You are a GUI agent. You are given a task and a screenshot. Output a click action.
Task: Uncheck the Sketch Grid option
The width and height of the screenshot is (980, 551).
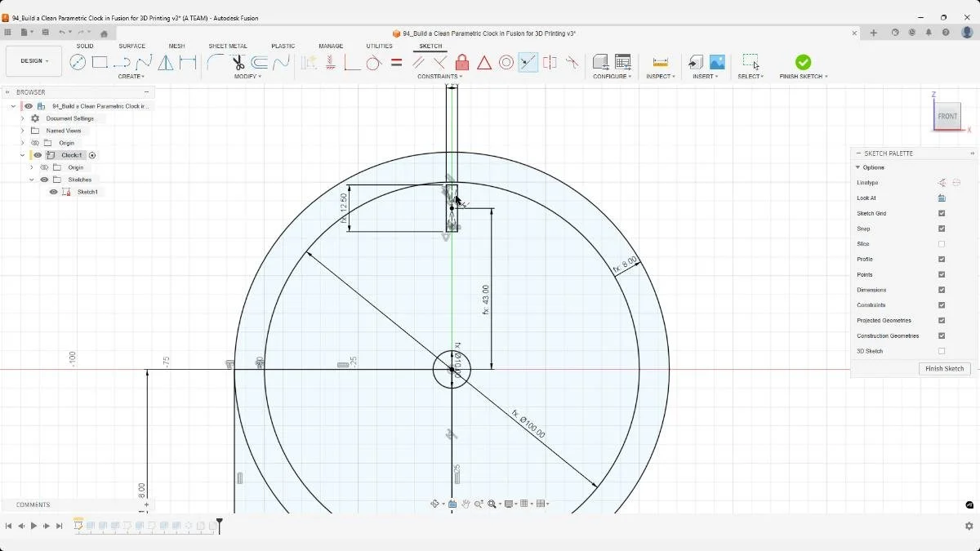pos(942,213)
